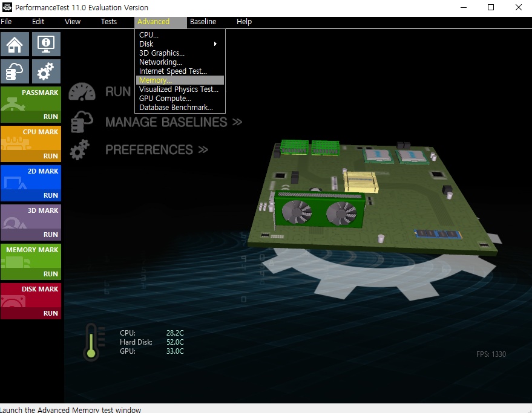Open the Help menu
The image size is (532, 413).
244,22
